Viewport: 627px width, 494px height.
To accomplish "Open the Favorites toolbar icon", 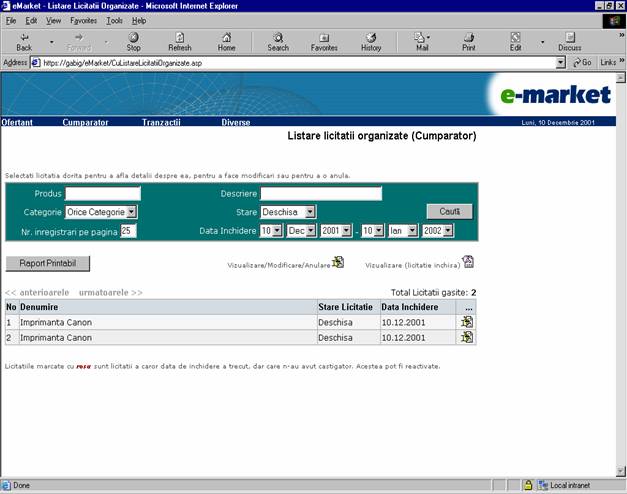I will click(x=324, y=38).
